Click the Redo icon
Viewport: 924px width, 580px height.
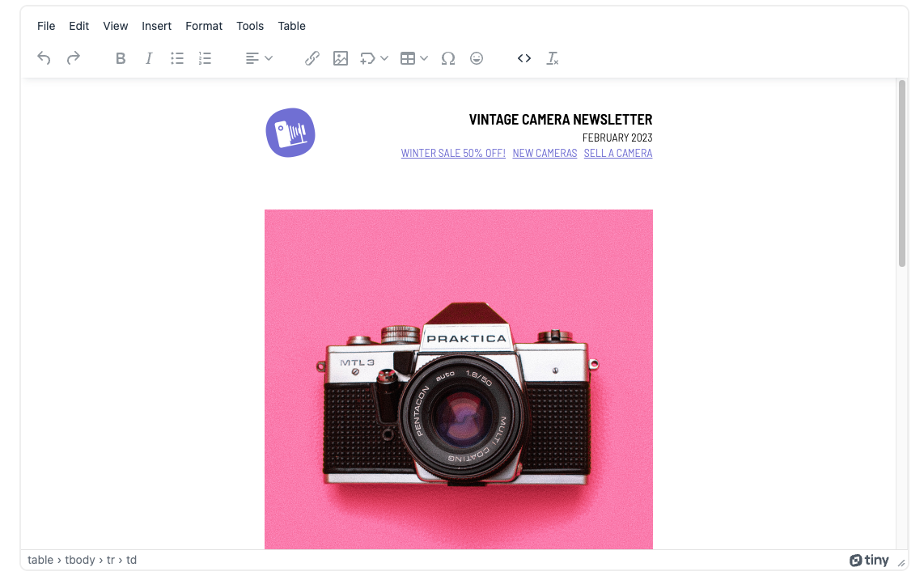[x=73, y=57]
